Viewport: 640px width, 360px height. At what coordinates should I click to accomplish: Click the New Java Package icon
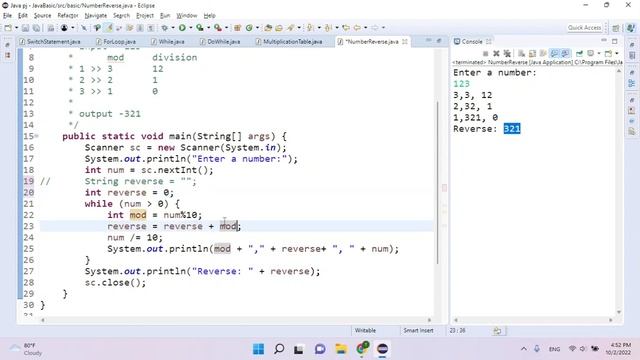tap(237, 28)
